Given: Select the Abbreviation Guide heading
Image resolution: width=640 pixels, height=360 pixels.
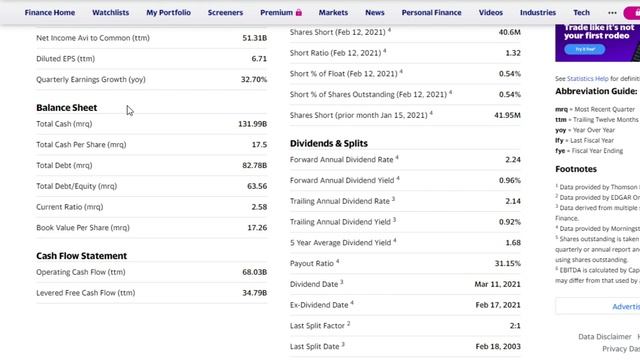Looking at the screenshot, I should pyautogui.click(x=596, y=91).
